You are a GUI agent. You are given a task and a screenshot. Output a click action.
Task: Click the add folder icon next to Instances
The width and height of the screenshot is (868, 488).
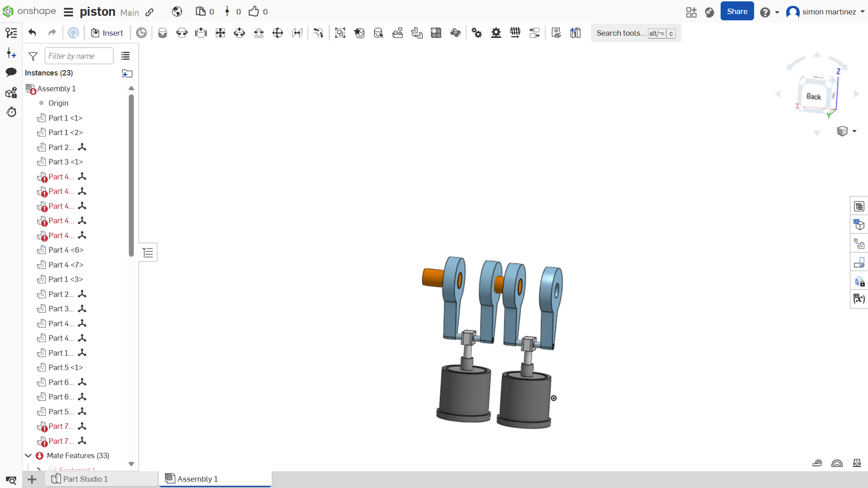click(x=127, y=73)
